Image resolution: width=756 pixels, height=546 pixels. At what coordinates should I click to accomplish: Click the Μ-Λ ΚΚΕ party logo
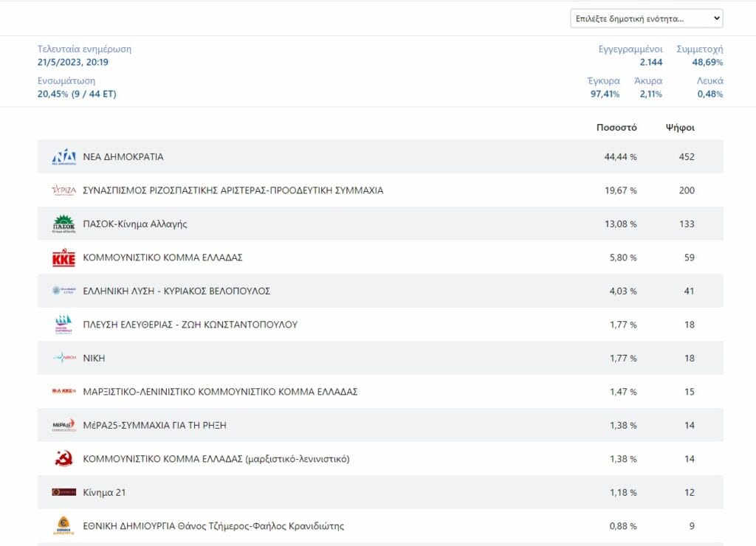(64, 392)
